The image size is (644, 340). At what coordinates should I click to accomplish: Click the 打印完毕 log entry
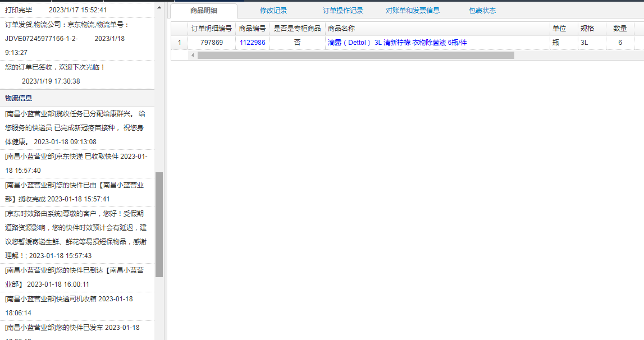(77, 10)
